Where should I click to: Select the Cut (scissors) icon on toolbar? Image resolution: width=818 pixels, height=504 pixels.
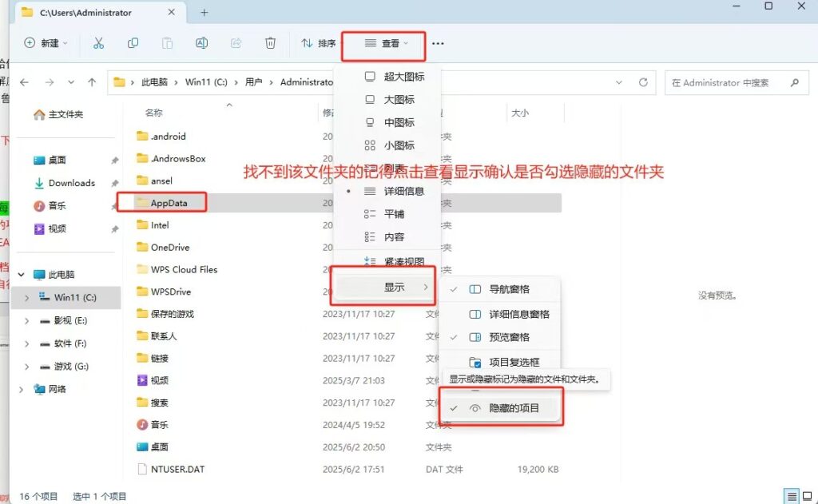click(x=98, y=45)
